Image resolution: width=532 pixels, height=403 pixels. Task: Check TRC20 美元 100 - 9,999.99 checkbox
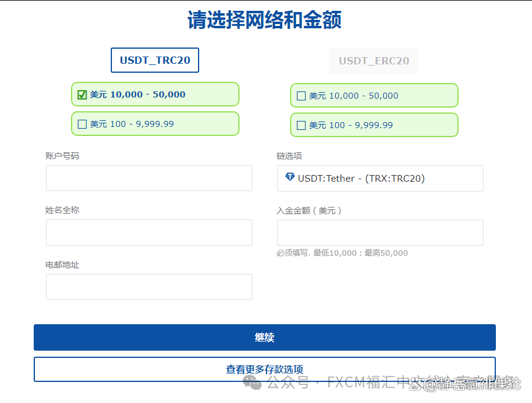click(82, 124)
